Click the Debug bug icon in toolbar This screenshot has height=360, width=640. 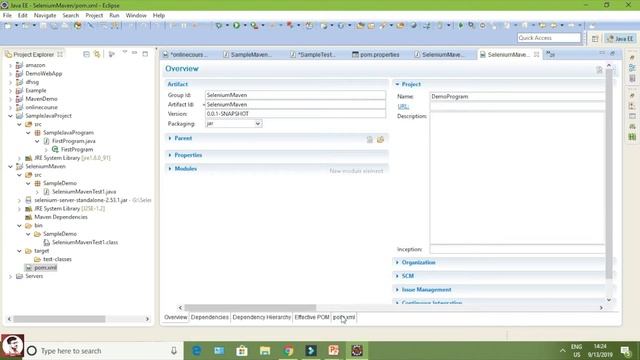pyautogui.click(x=219, y=25)
